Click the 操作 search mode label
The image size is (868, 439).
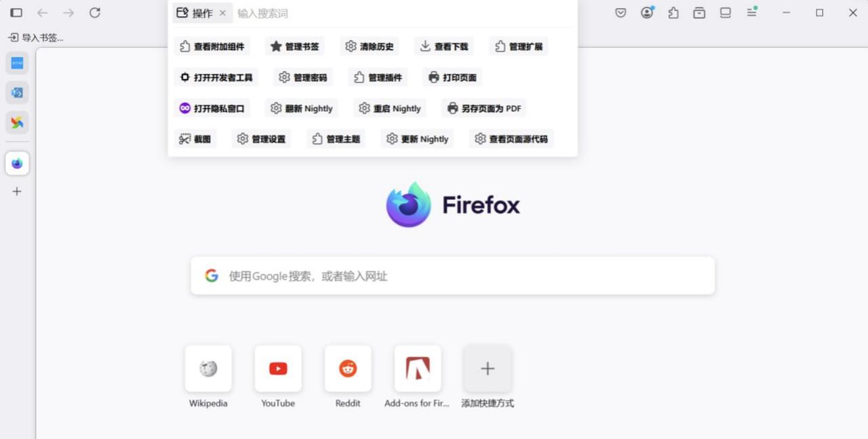coord(202,13)
